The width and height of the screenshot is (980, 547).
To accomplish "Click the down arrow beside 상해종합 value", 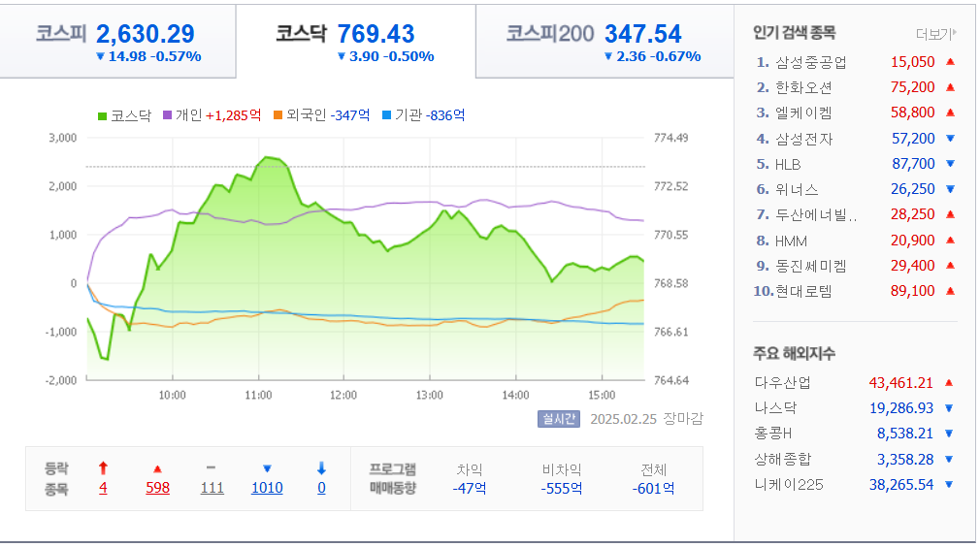I will [949, 460].
